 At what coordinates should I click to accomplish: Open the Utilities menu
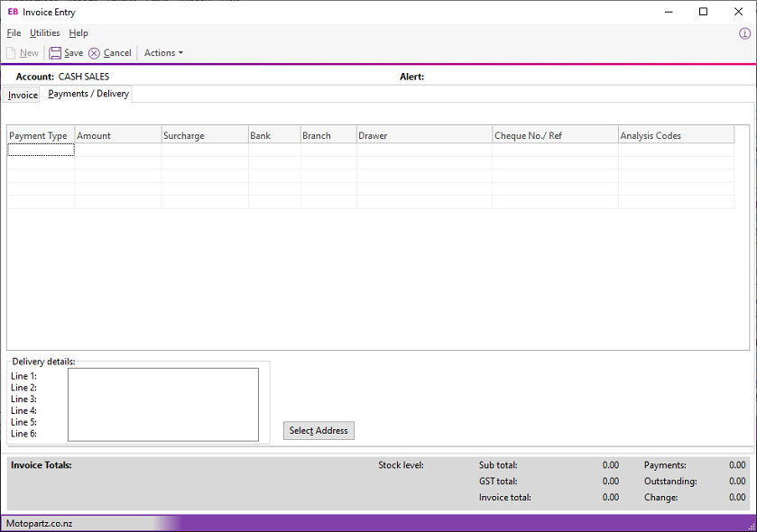[45, 32]
